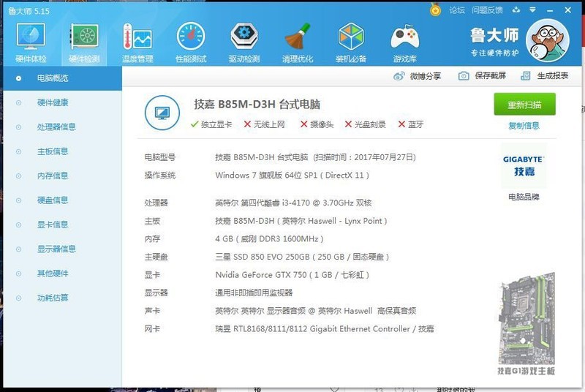The width and height of the screenshot is (585, 392).
Task: Open 清理优化 broom cleanup icon
Action: [x=298, y=37]
